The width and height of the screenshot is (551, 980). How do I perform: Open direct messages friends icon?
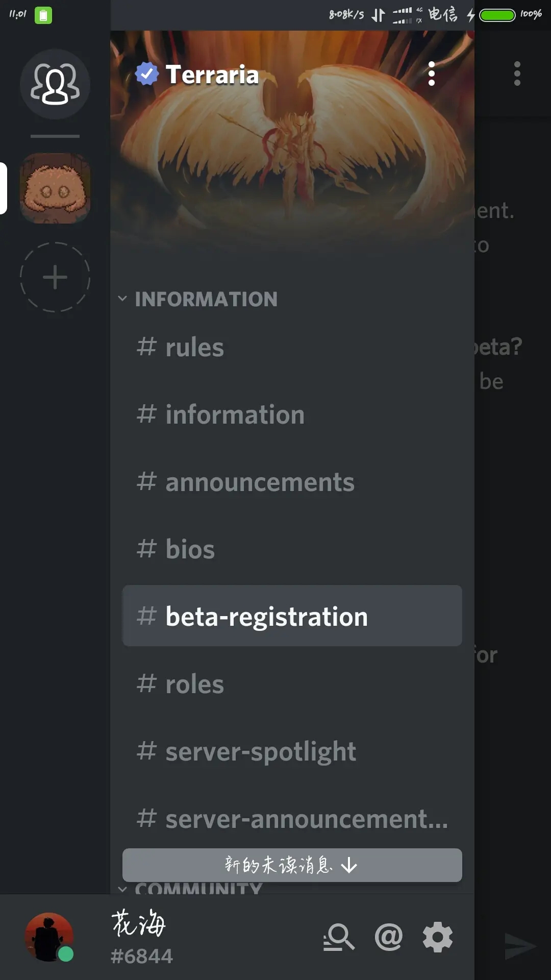tap(55, 84)
